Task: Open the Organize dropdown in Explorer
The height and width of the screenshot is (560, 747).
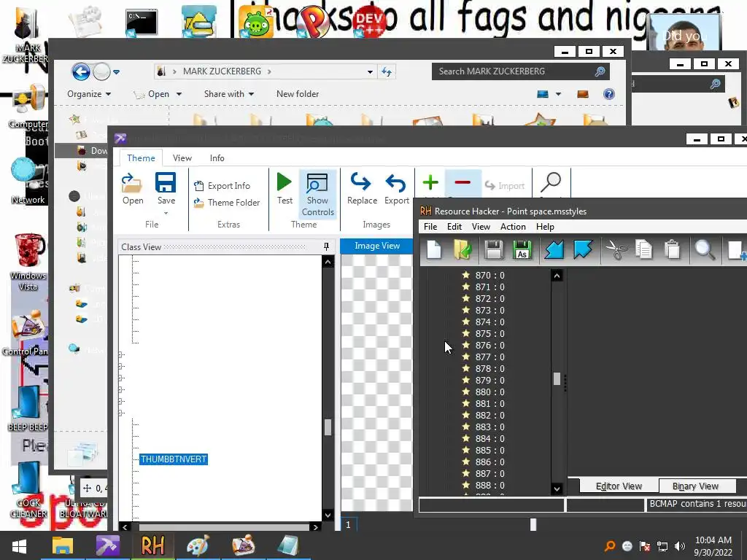Action: (88, 94)
